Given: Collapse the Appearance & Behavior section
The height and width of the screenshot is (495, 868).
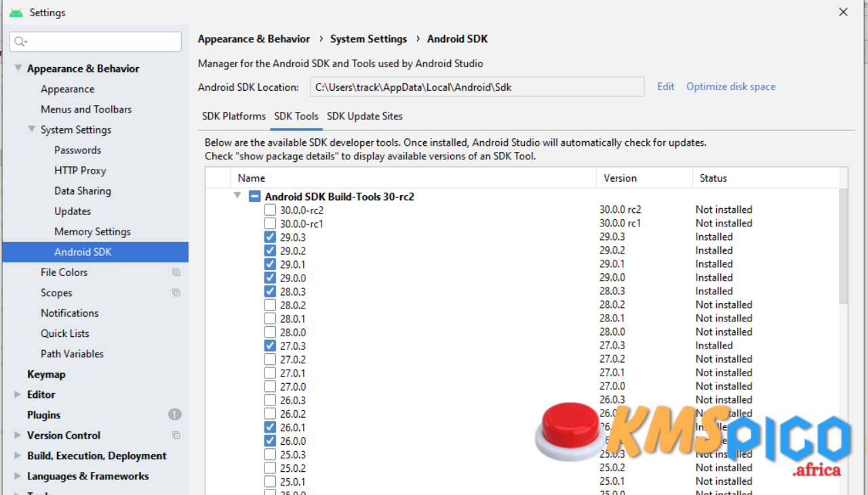Looking at the screenshot, I should tap(18, 68).
